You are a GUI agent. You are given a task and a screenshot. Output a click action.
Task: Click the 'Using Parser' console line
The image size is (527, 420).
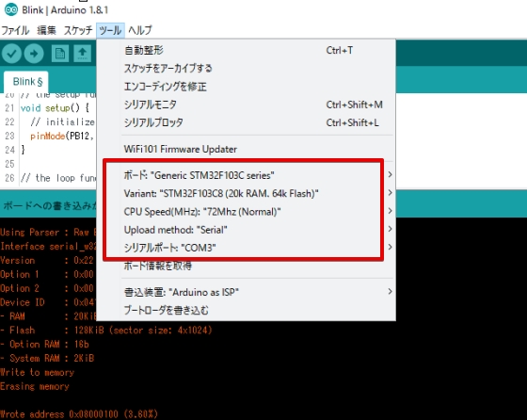click(48, 233)
